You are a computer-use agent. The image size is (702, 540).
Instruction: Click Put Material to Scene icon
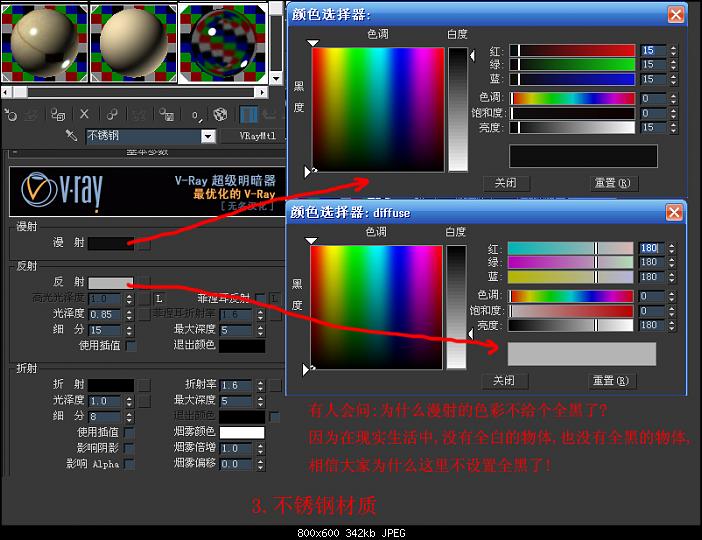[x=31, y=116]
